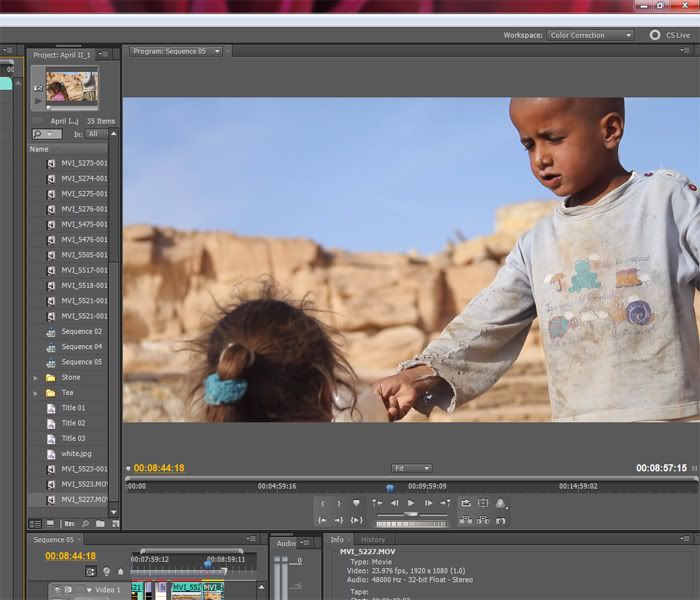Screen dimensions: 700x600
Task: Step back one frame in Program monitor
Action: coord(394,503)
